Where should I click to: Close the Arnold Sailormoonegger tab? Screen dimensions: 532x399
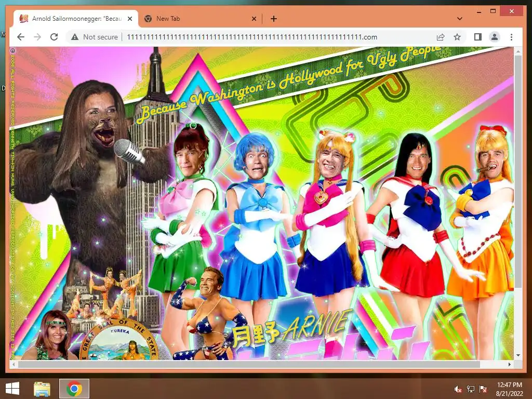[129, 19]
